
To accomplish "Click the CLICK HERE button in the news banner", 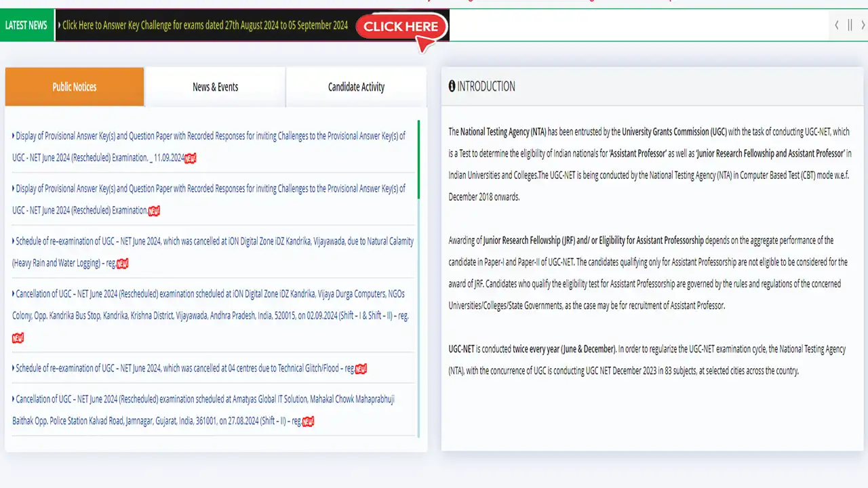I will (401, 27).
